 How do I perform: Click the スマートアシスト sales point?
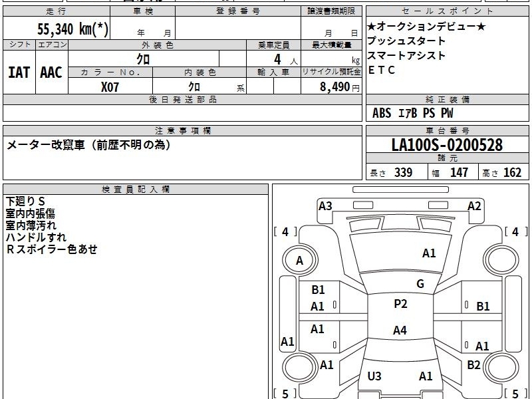point(406,55)
